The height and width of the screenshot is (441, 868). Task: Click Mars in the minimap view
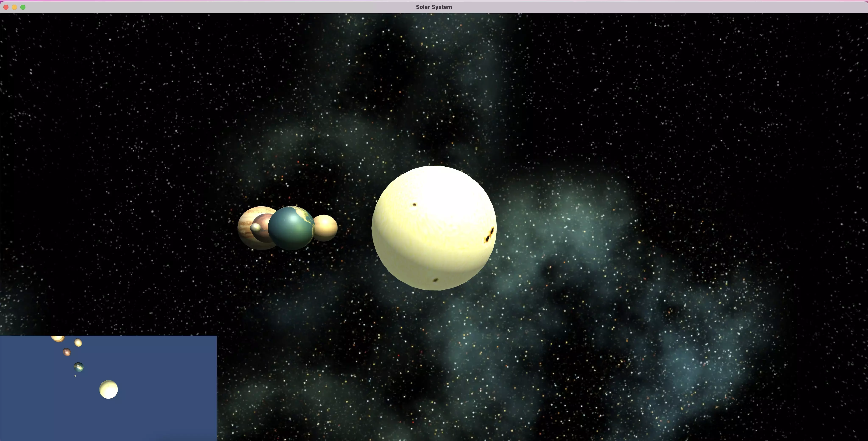[67, 352]
